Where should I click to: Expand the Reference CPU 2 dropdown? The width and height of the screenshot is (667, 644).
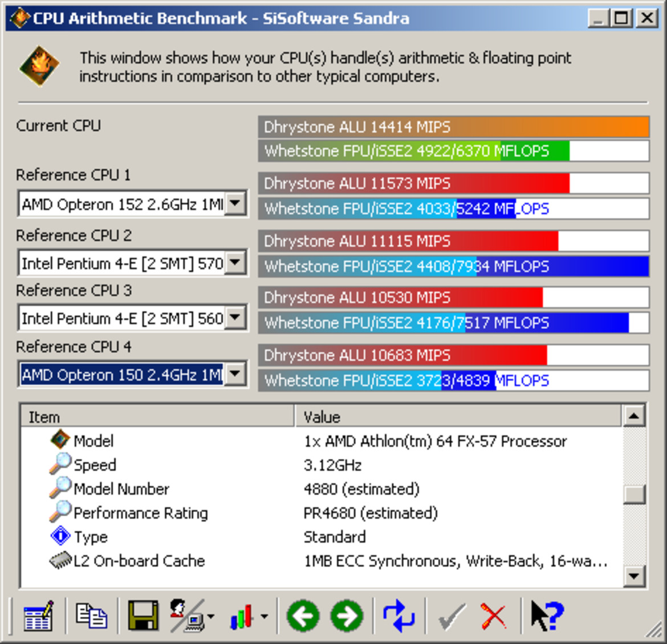point(235,263)
